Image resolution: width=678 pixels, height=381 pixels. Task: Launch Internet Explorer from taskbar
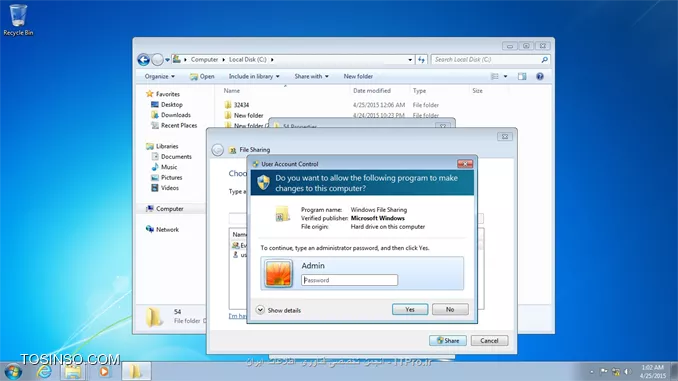pos(44,371)
